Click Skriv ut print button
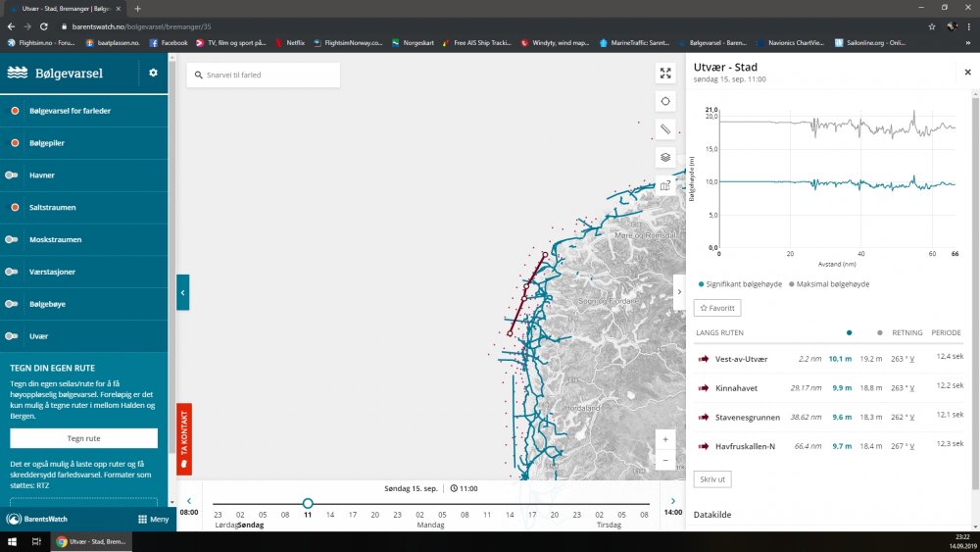This screenshot has height=552, width=980. 712,479
